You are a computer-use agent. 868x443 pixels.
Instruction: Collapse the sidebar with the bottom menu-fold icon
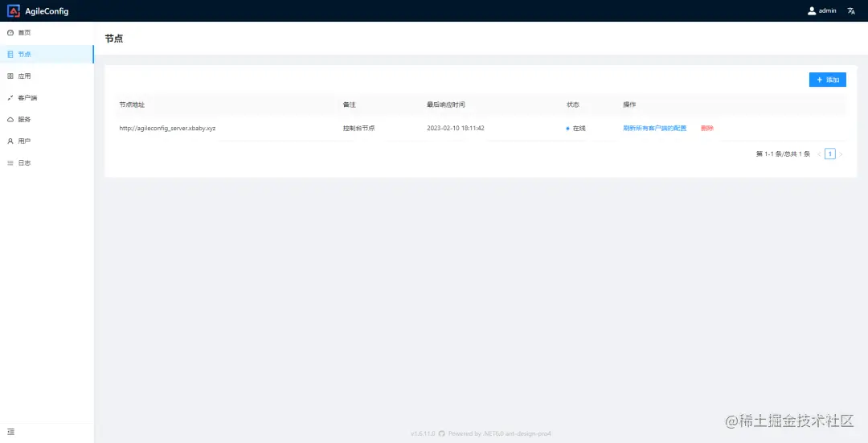10,432
